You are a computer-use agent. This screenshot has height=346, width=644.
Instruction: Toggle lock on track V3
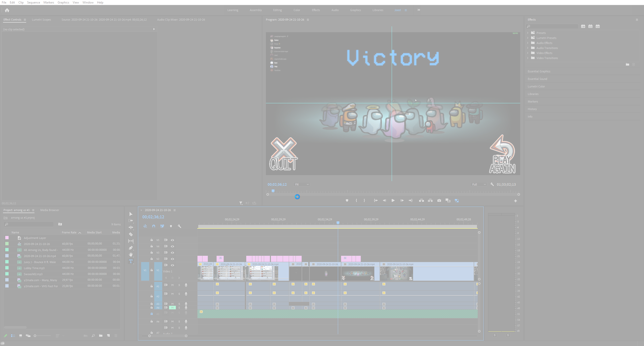[152, 253]
